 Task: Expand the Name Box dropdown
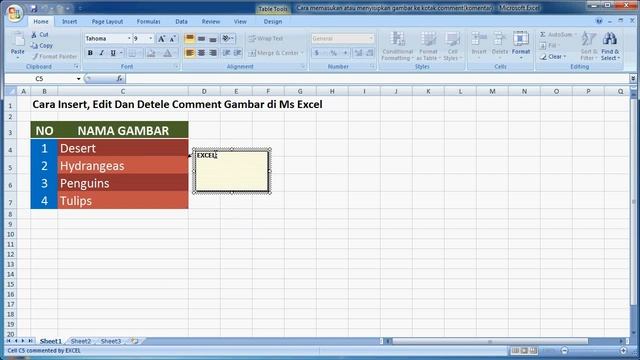(x=78, y=78)
